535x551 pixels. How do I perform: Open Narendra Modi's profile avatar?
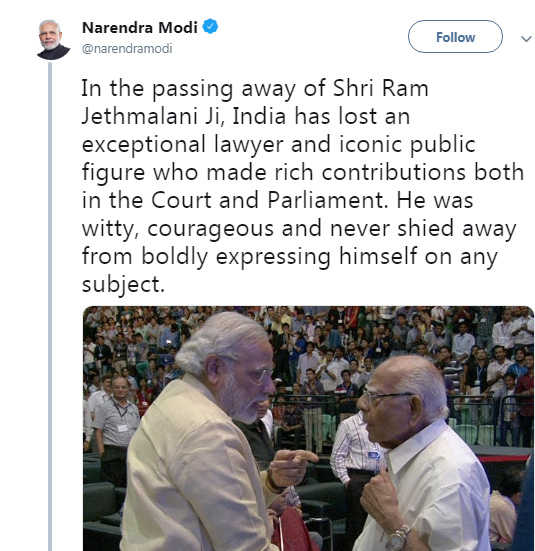(x=53, y=40)
